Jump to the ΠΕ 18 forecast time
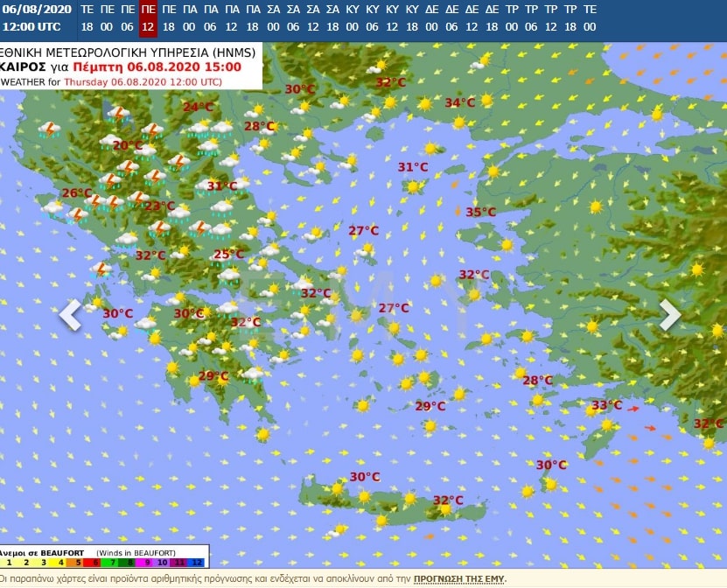727x588 pixels. point(169,17)
